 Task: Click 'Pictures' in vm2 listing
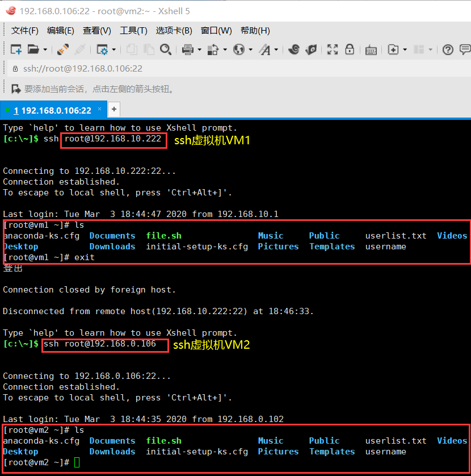278,452
